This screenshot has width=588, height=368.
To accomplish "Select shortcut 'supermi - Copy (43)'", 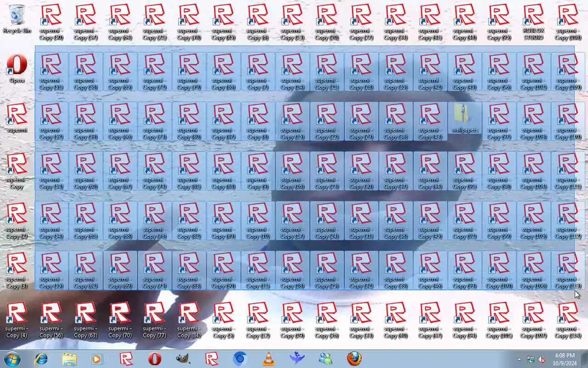I will point(430,121).
